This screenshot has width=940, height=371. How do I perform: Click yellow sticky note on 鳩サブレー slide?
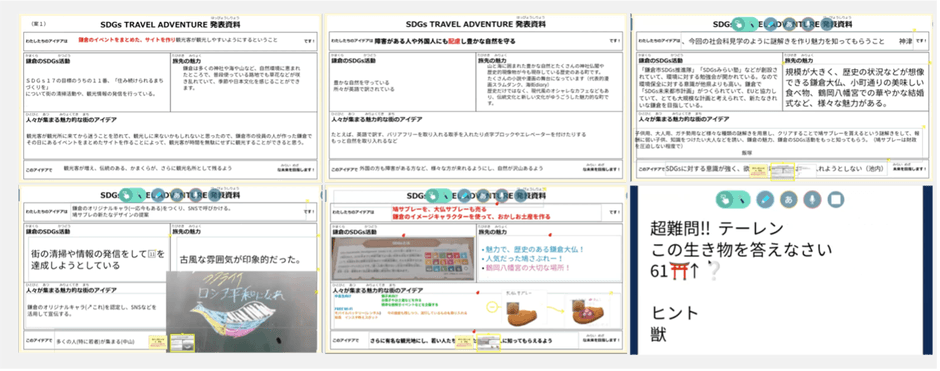(x=463, y=342)
